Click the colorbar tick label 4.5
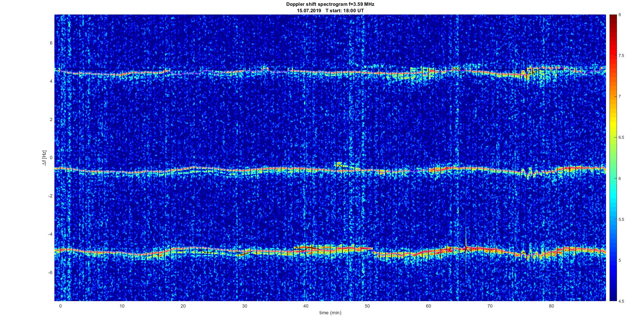This screenshot has width=644, height=323. [x=621, y=301]
